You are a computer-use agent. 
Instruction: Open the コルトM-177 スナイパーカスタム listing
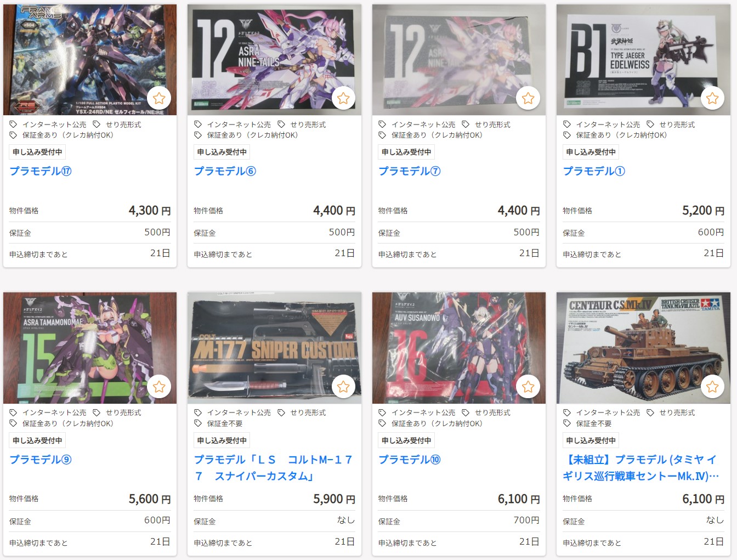[x=273, y=467]
